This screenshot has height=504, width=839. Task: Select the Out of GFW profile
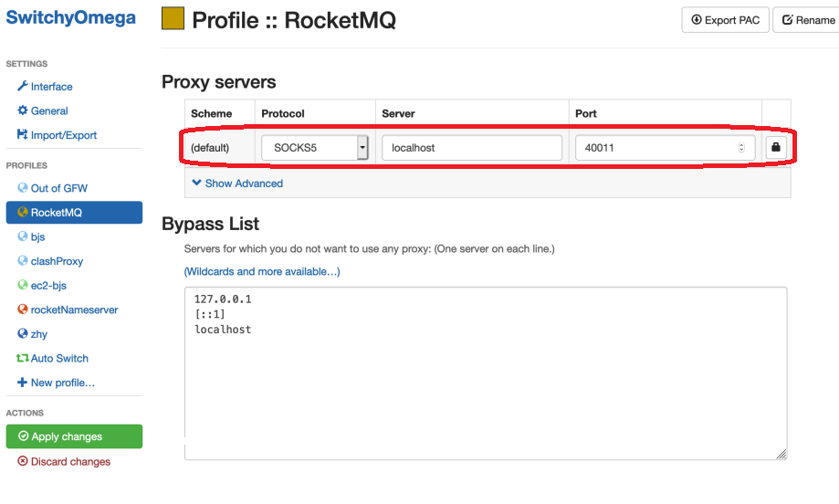[58, 188]
